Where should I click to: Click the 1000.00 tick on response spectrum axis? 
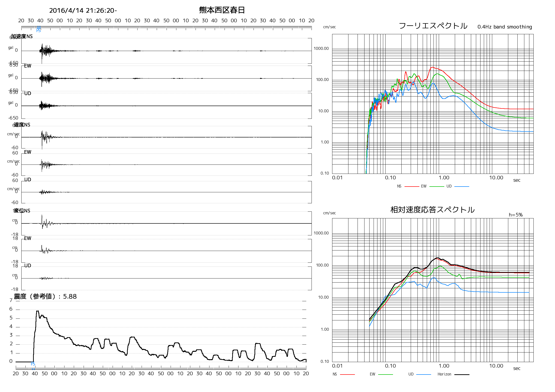321,233
